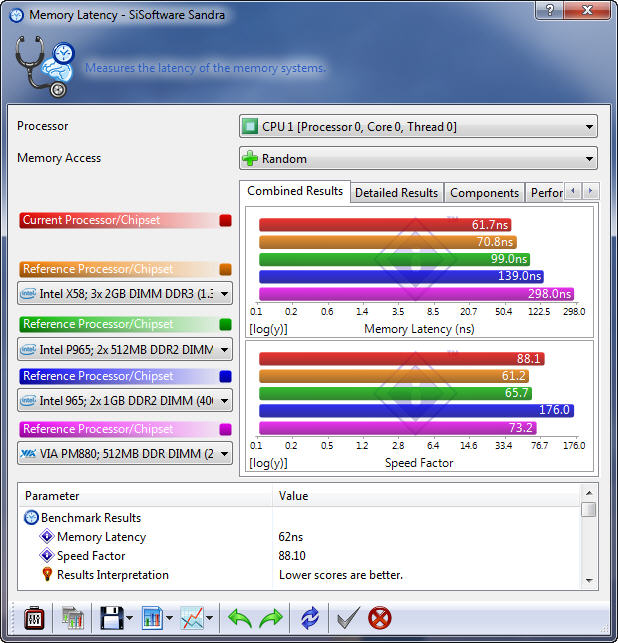Click the red 88.1 speed factor bar
Viewport: 618px width, 643px height.
click(402, 359)
